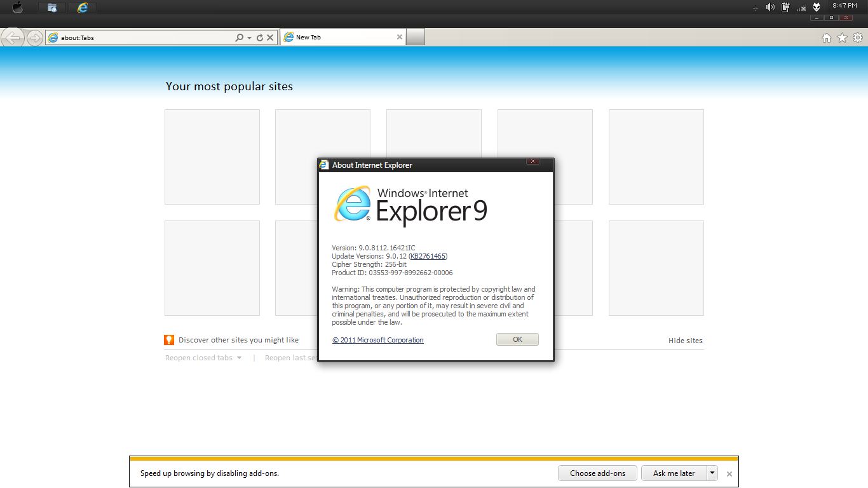Screen dimensions: 868x488
Task: Open Internet Explorer taskbar icon
Action: coord(83,8)
